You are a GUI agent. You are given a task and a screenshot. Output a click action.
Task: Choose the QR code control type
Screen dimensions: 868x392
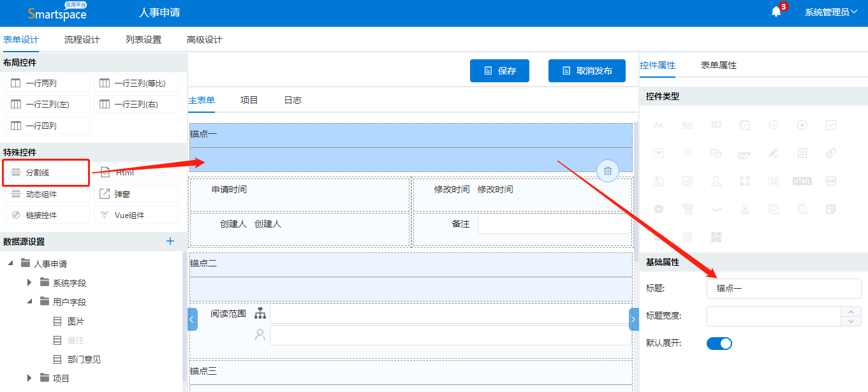pos(716,237)
